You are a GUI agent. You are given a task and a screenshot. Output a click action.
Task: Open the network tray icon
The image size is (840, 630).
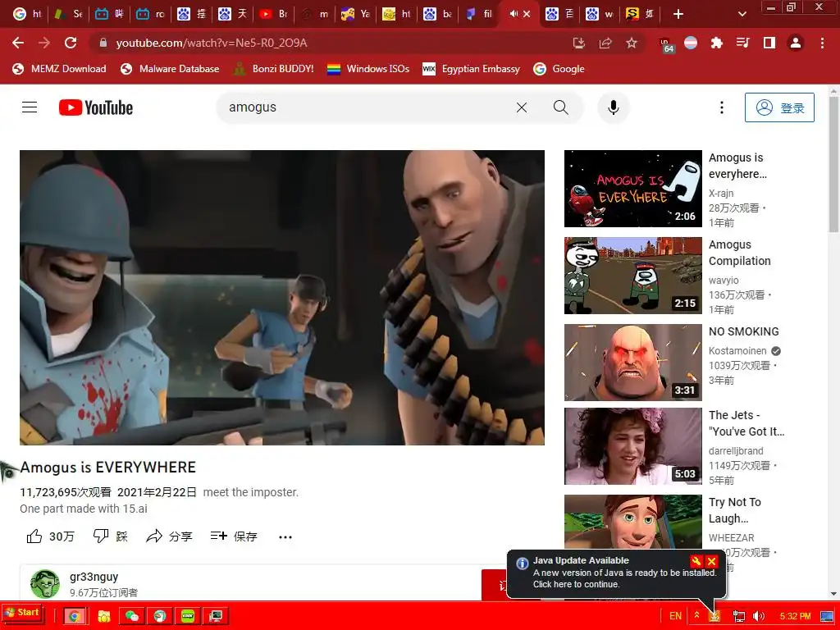tap(739, 616)
